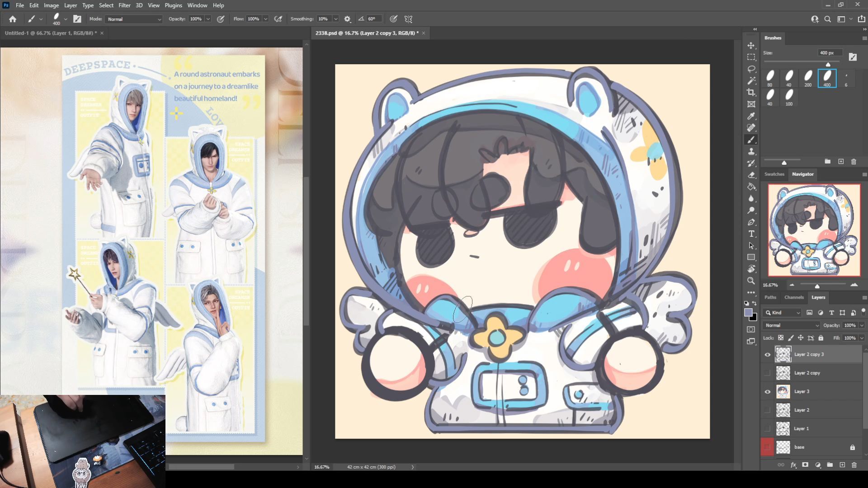Create a new layer in Layers panel
Image resolution: width=868 pixels, height=488 pixels.
click(x=842, y=465)
